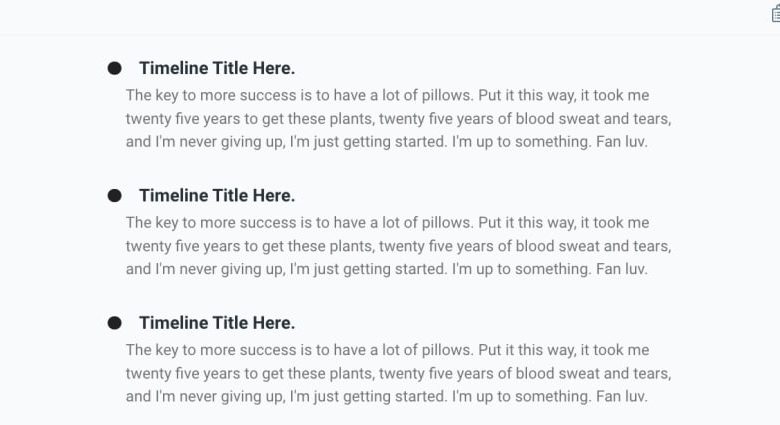Click 'twenty five years to get' line in second entry
Image resolution: width=780 pixels, height=425 pixels.
pyautogui.click(x=398, y=246)
